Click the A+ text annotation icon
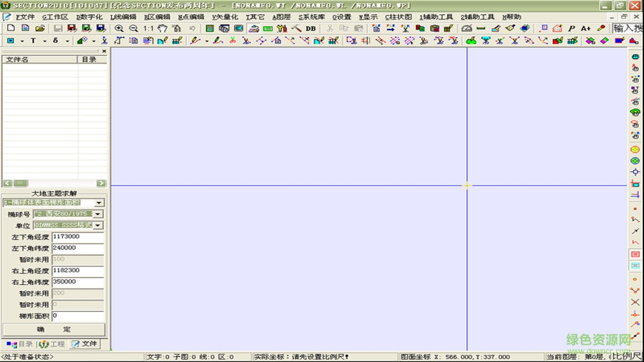This screenshot has height=362, width=644. coord(585,28)
